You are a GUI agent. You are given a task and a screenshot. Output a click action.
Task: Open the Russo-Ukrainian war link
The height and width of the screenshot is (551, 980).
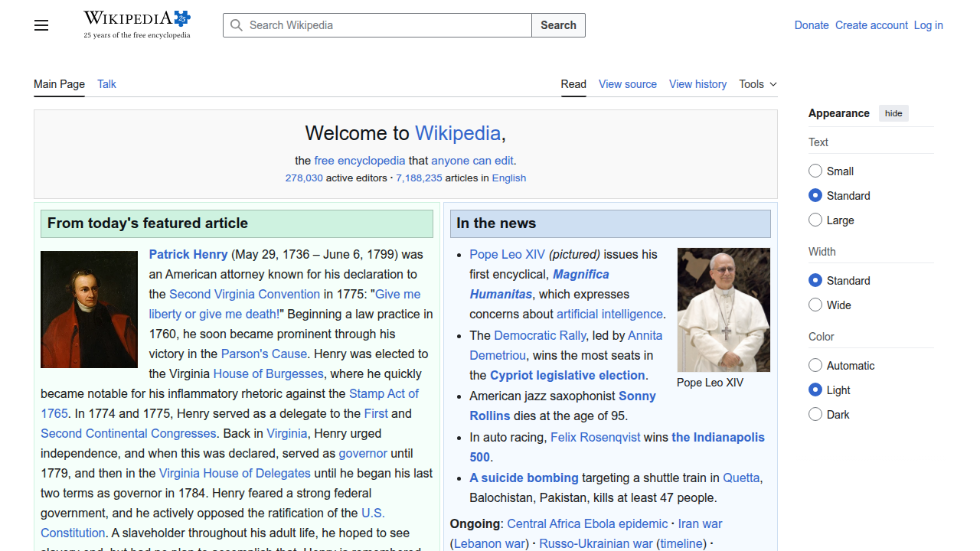pos(596,543)
